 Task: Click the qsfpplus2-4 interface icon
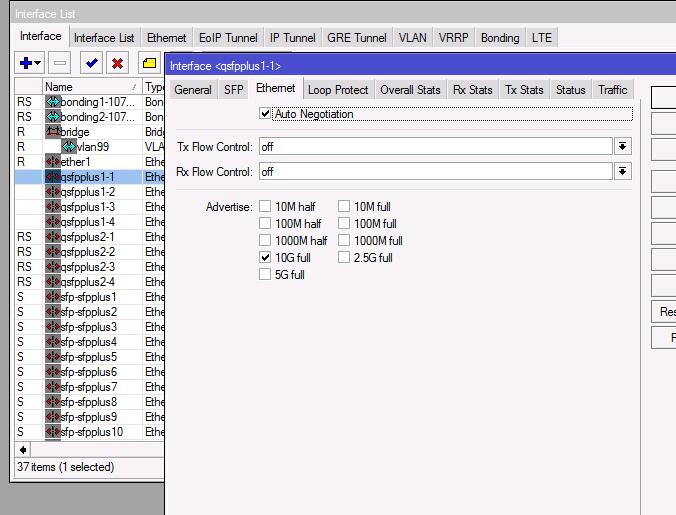(x=53, y=282)
